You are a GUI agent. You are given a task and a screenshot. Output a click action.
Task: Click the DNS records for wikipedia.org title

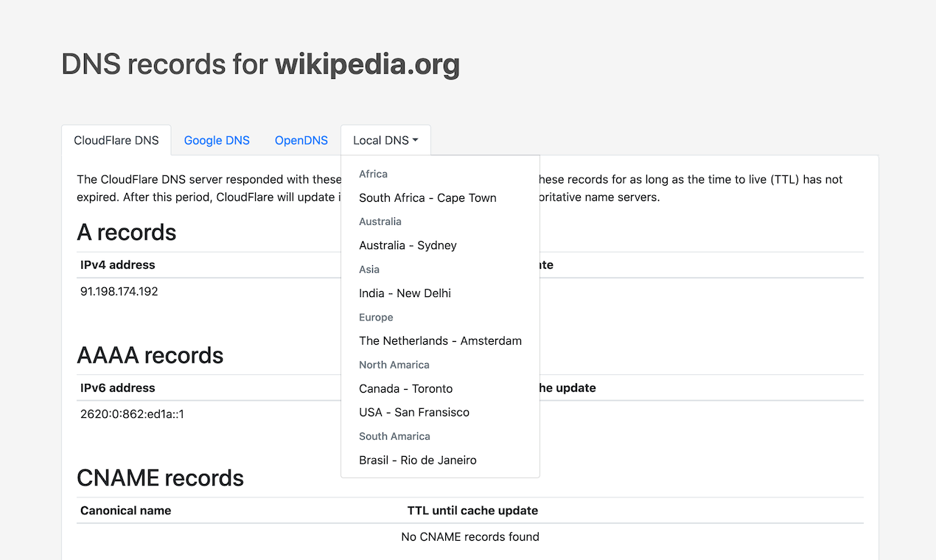[261, 64]
